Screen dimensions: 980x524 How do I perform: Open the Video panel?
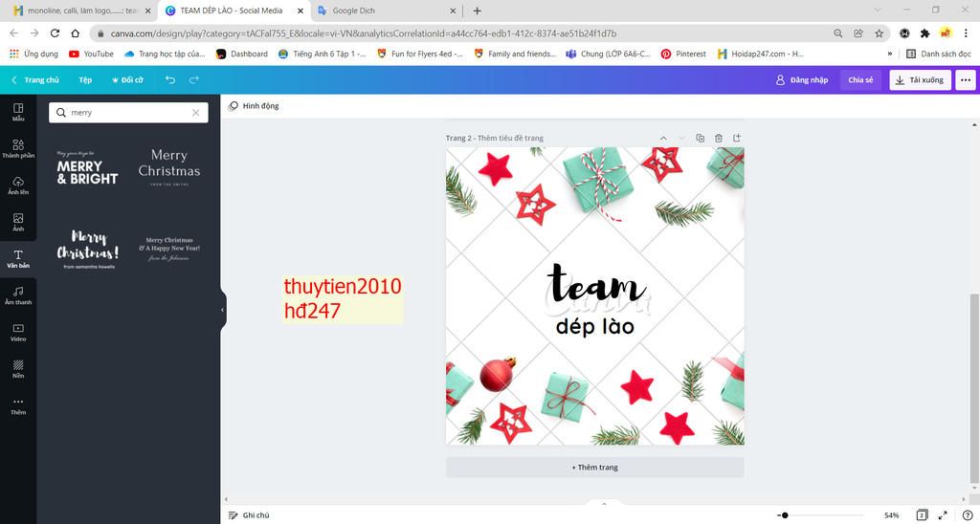18,332
